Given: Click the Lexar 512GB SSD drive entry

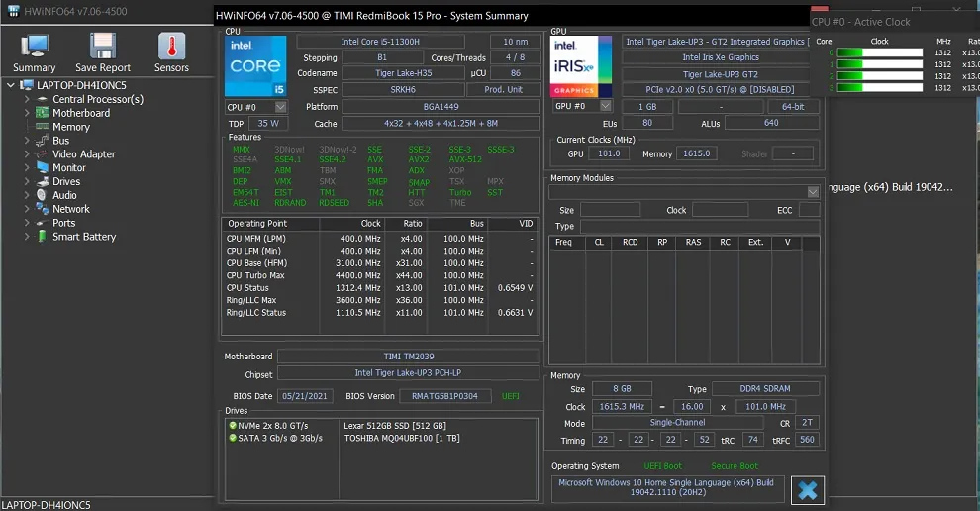Looking at the screenshot, I should tap(394, 425).
